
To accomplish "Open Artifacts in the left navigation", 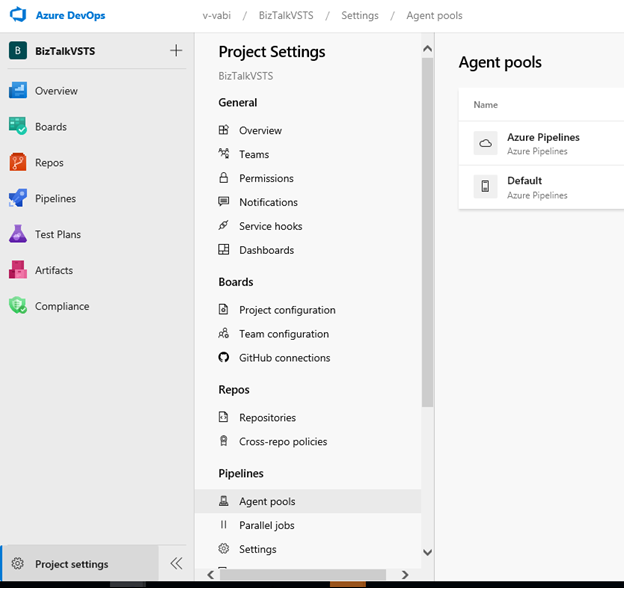I will (54, 271).
